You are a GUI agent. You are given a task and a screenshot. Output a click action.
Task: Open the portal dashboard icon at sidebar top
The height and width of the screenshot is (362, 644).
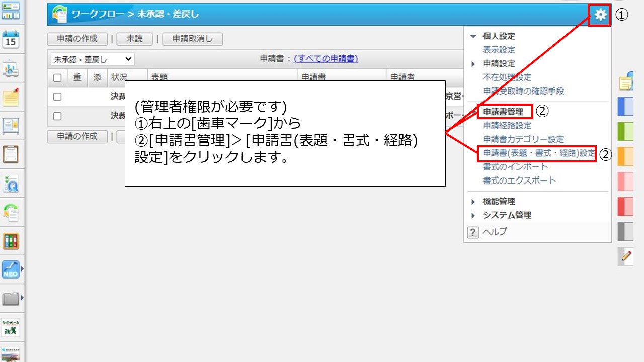click(11, 11)
